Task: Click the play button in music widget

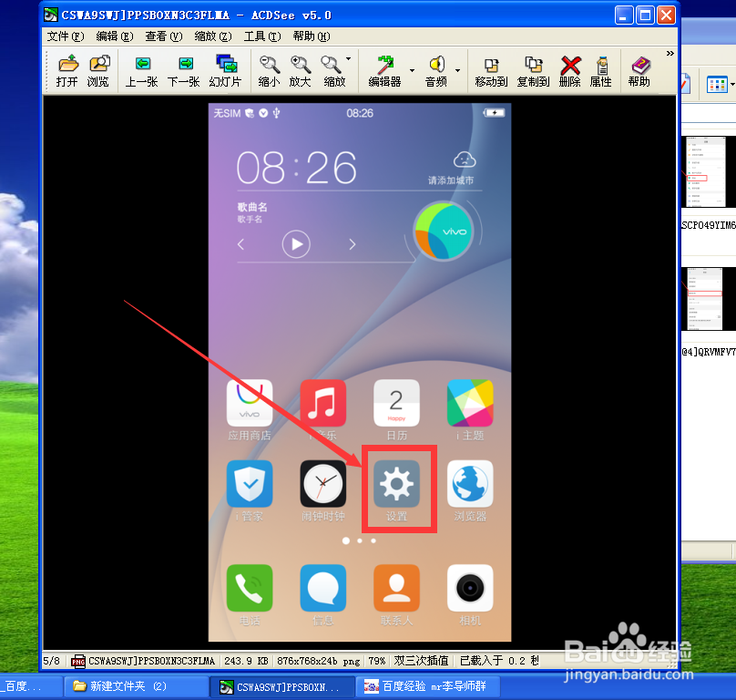Action: (x=296, y=244)
